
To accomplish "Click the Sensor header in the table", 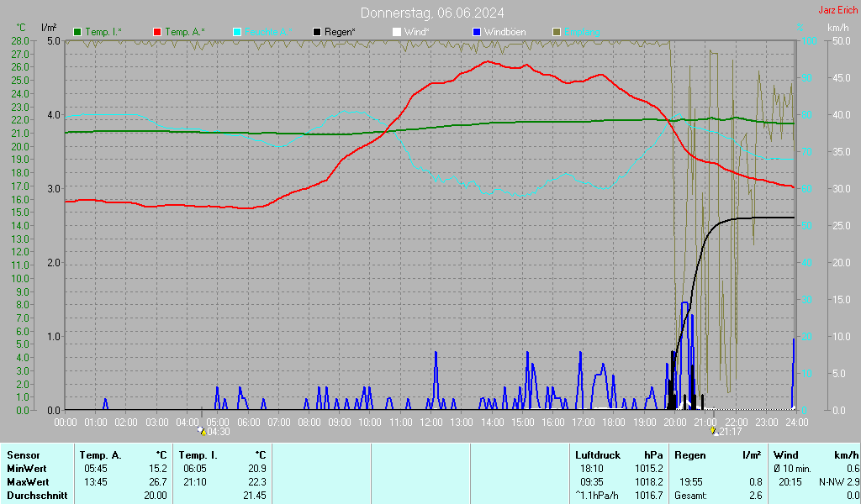I will point(24,455).
